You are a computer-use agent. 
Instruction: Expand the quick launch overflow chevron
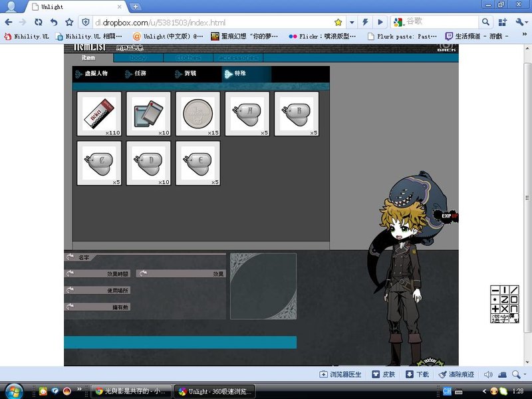coord(79,389)
